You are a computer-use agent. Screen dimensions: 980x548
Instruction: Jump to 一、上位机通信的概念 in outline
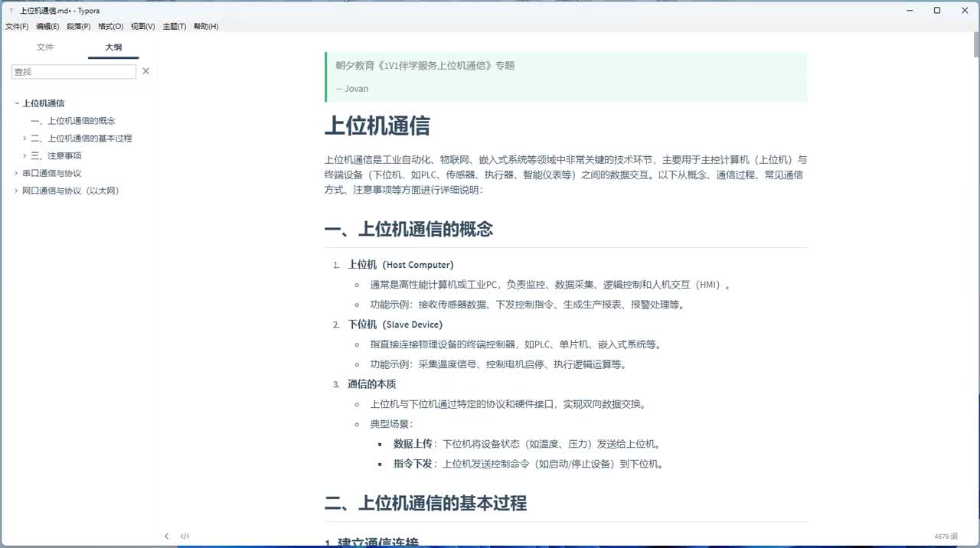pyautogui.click(x=73, y=121)
